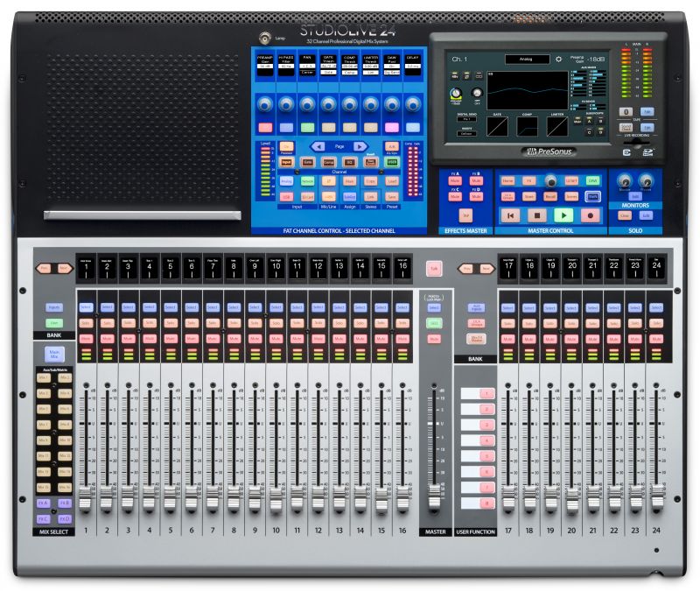
Task: Tap the EQ curve display on touchscreen
Action: tap(528, 90)
